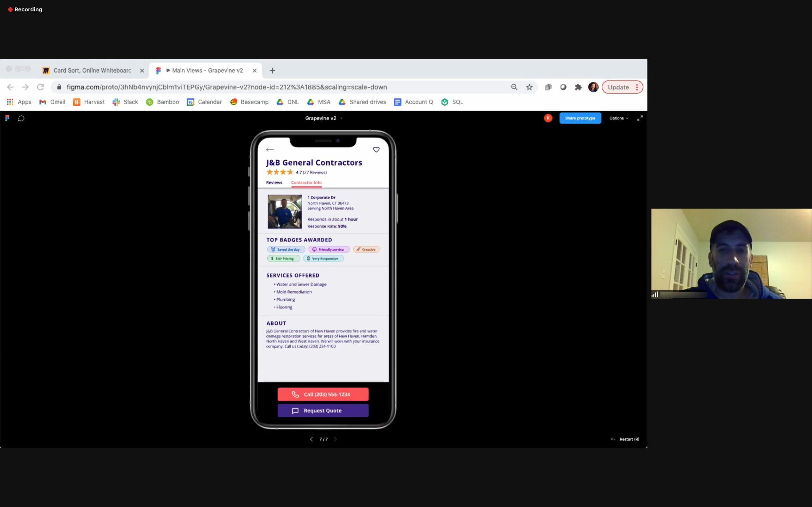Tap the Call (203) 555-1234 button

point(323,394)
